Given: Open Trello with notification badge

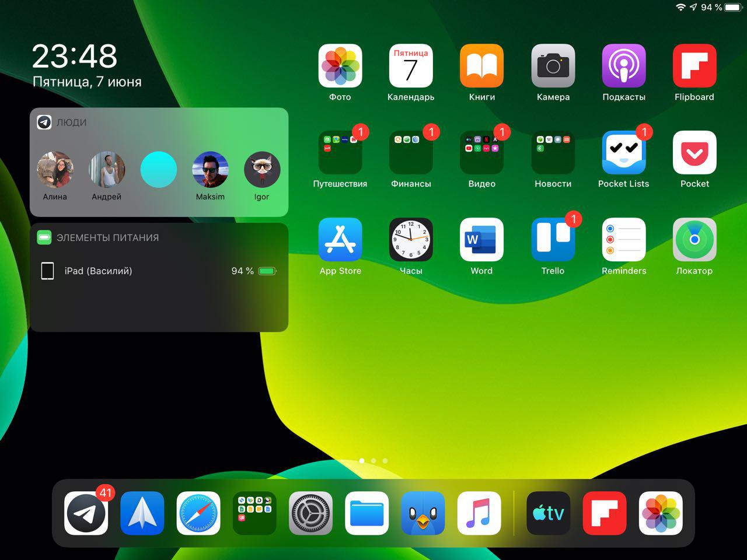Looking at the screenshot, I should click(553, 240).
